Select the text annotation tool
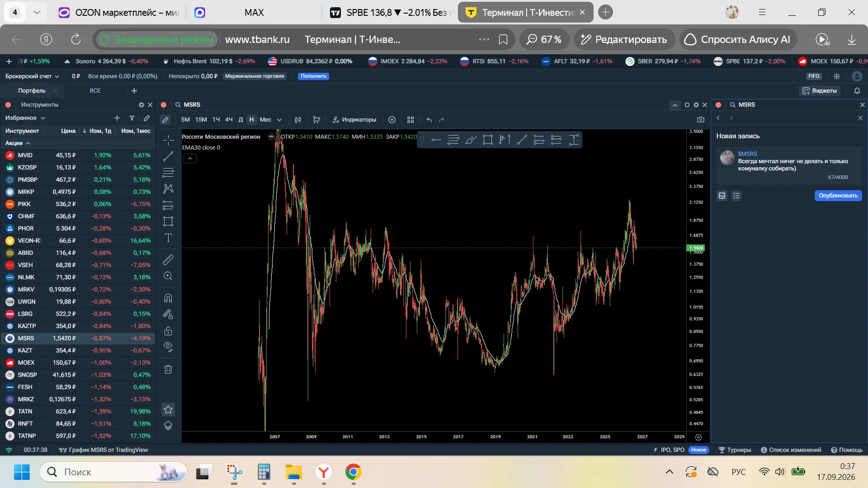 click(x=168, y=238)
